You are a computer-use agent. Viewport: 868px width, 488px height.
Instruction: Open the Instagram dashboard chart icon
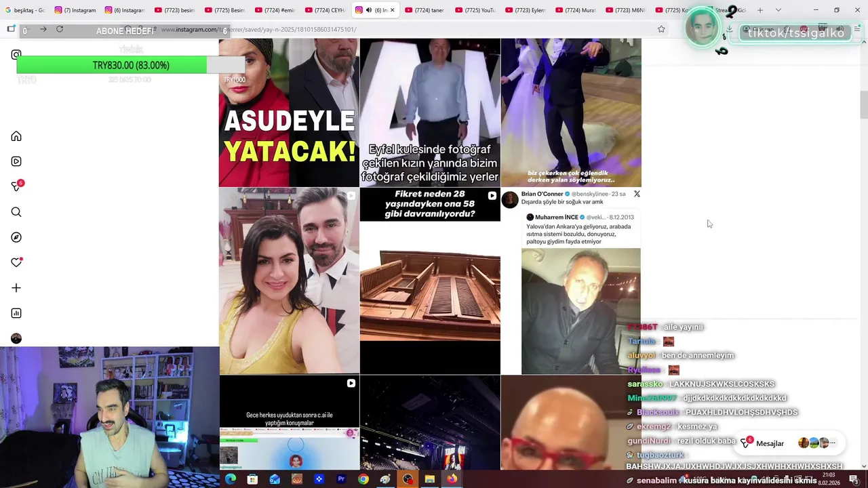[x=16, y=313]
